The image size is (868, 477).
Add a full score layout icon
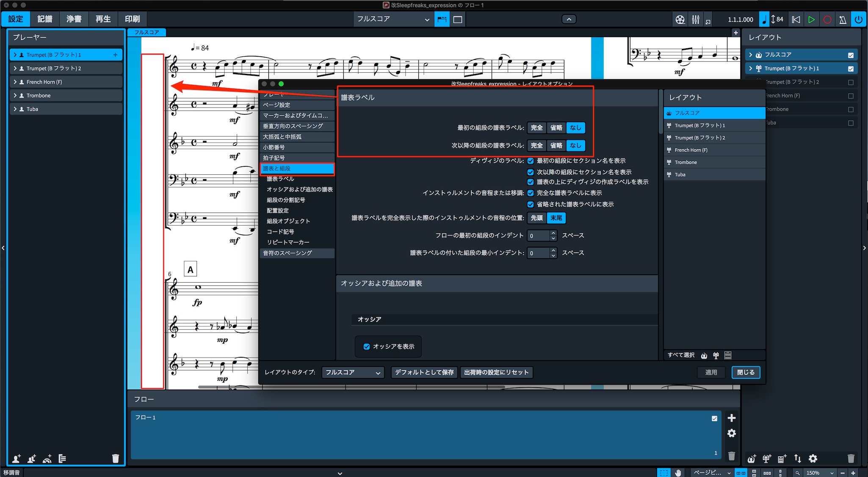point(752,458)
